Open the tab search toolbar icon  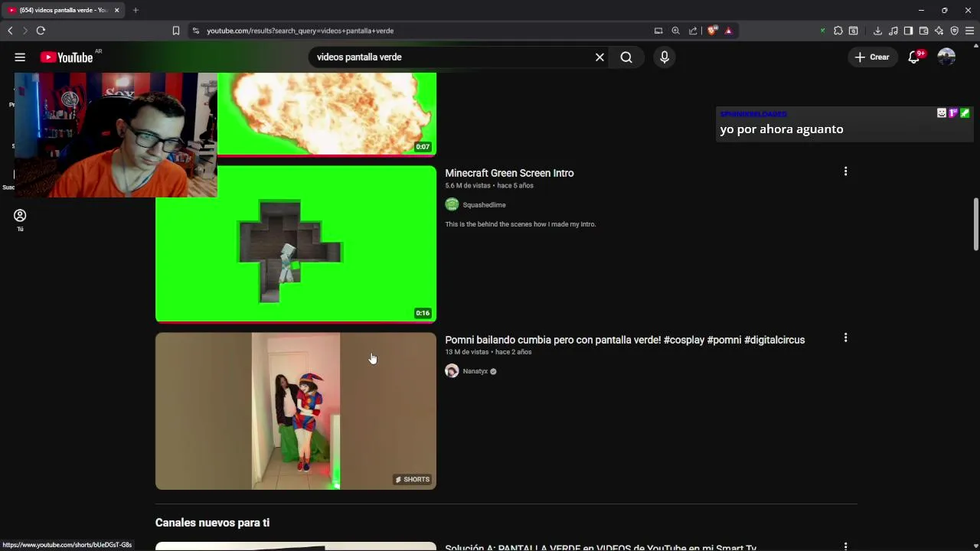pos(854,31)
